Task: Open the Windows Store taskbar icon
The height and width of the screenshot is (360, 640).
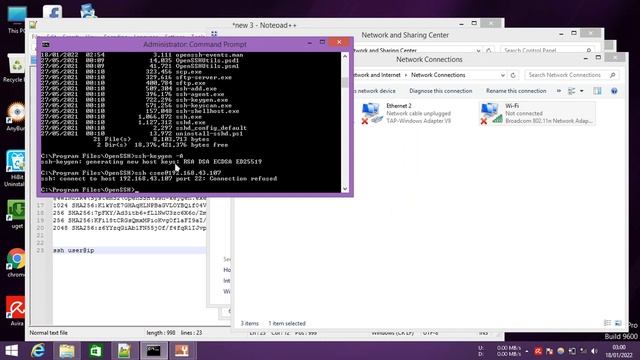Action: pyautogui.click(x=96, y=351)
